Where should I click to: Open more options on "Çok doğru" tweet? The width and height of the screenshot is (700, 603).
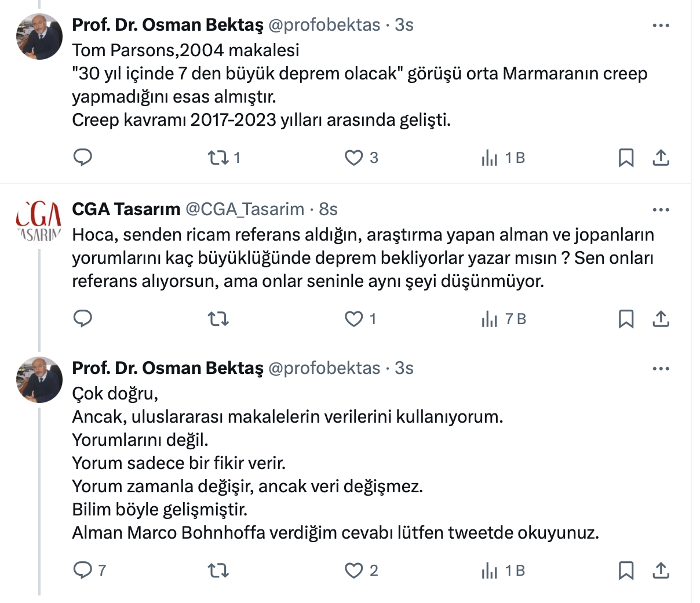point(661,369)
